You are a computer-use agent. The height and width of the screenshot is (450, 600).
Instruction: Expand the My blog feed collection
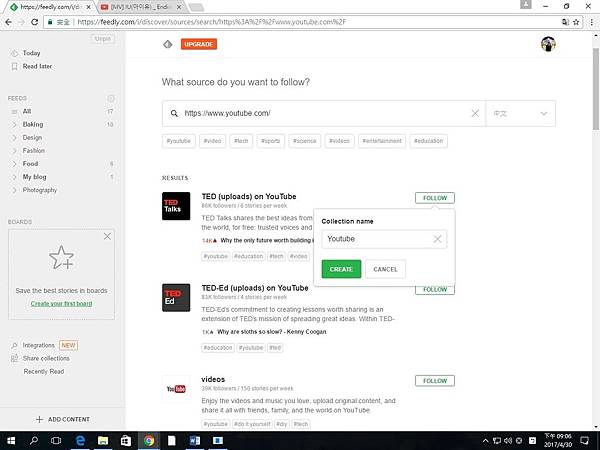[14, 177]
